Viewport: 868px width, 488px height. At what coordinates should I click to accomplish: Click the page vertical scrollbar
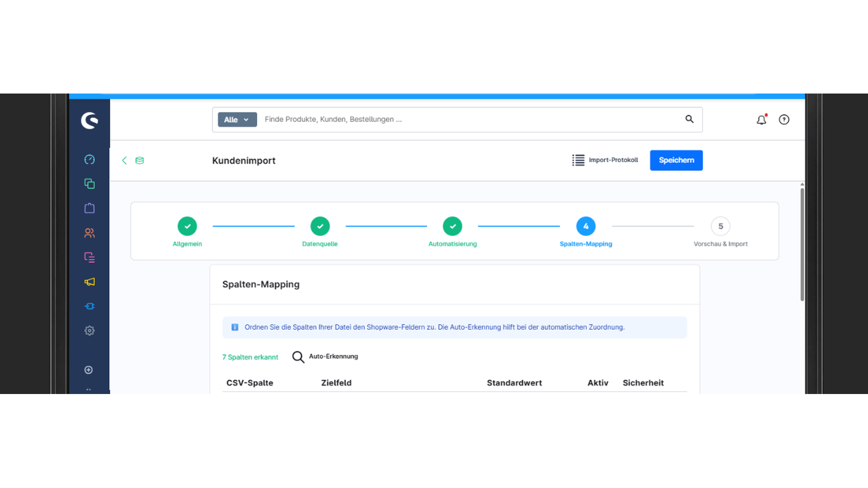802,244
